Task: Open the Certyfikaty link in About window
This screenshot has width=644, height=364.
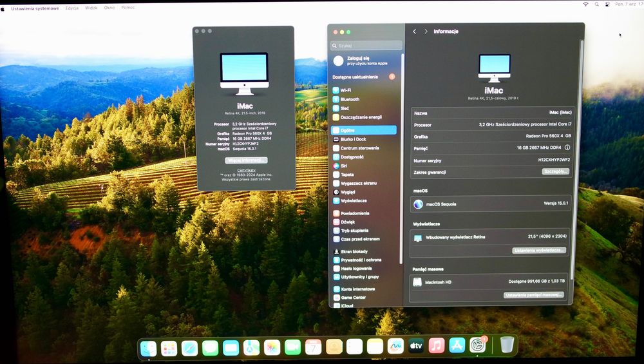Action: click(247, 170)
